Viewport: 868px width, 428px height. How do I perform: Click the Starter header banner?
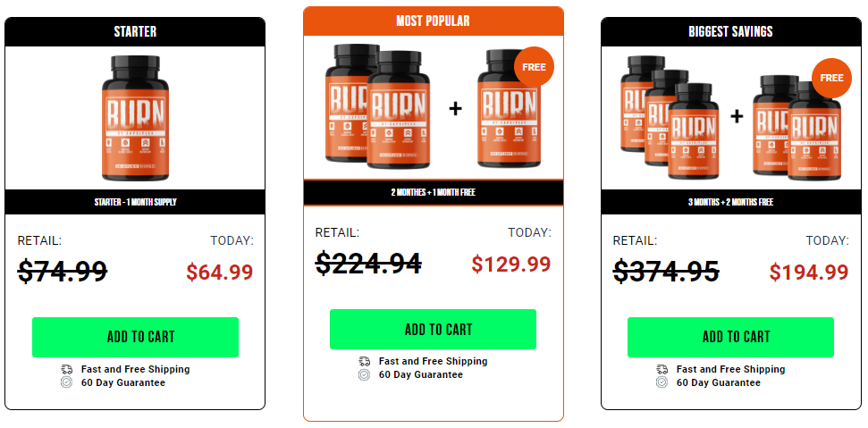click(x=135, y=31)
